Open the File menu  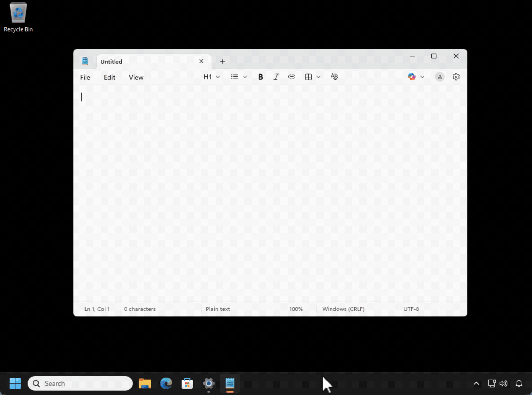coord(85,77)
